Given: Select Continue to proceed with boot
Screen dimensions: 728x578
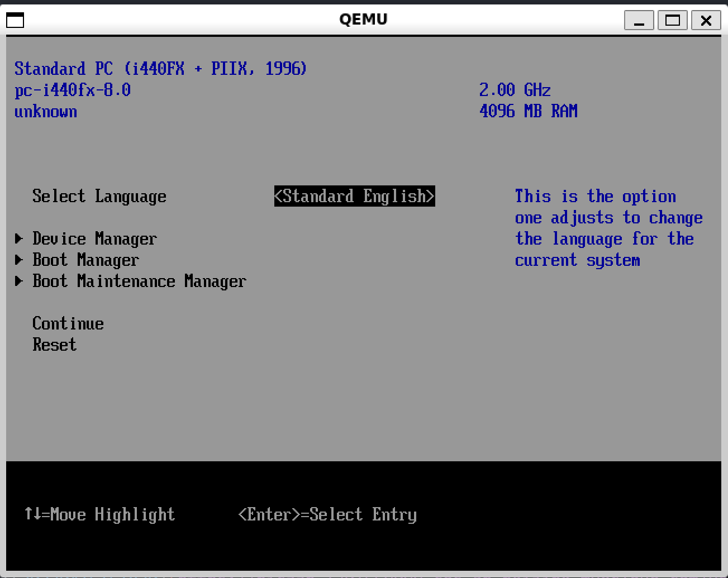Looking at the screenshot, I should click(68, 324).
